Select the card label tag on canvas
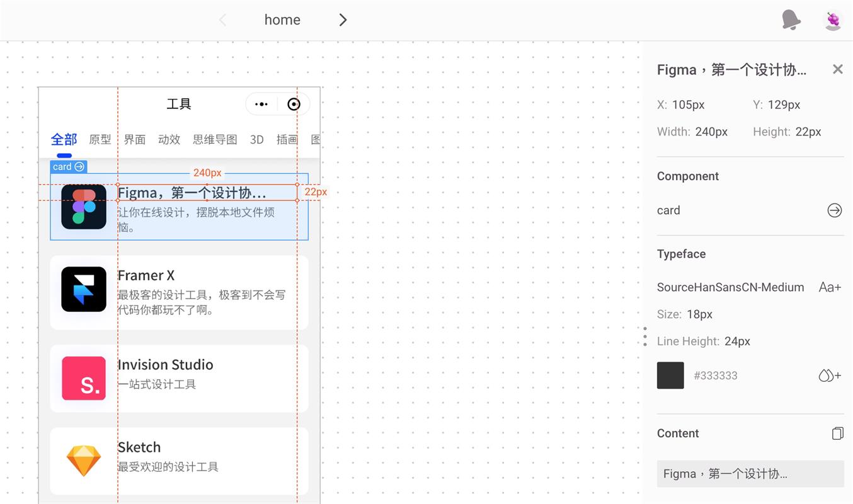 coord(69,167)
